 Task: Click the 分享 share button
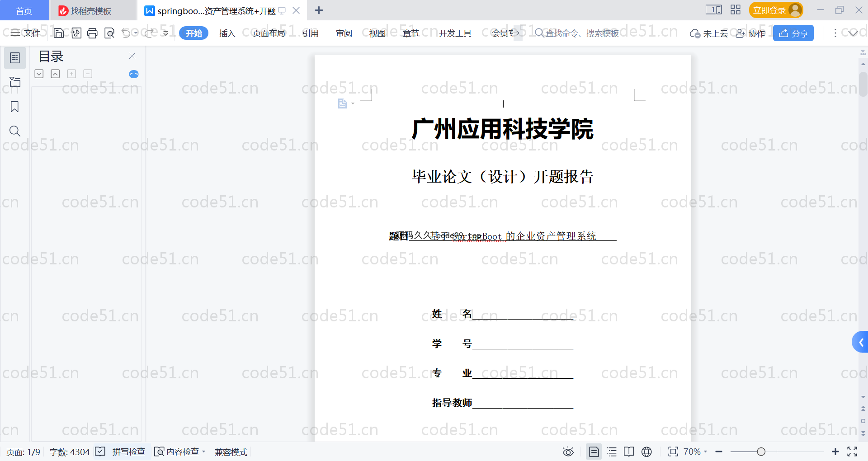coord(793,33)
